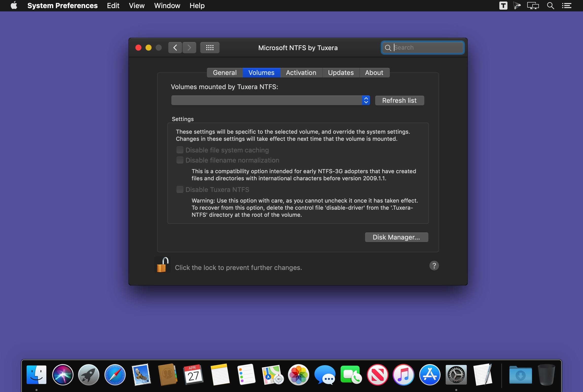Toggle Disable filename normalization checkbox

click(x=179, y=160)
